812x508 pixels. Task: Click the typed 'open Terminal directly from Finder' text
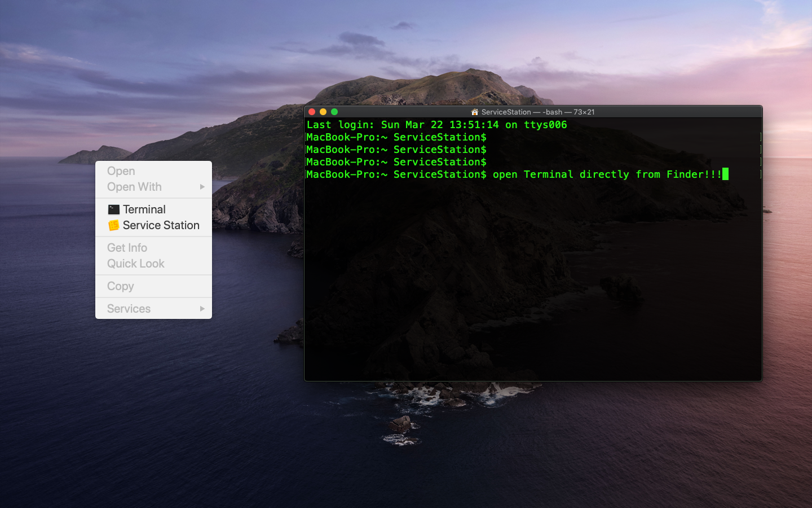(x=607, y=174)
